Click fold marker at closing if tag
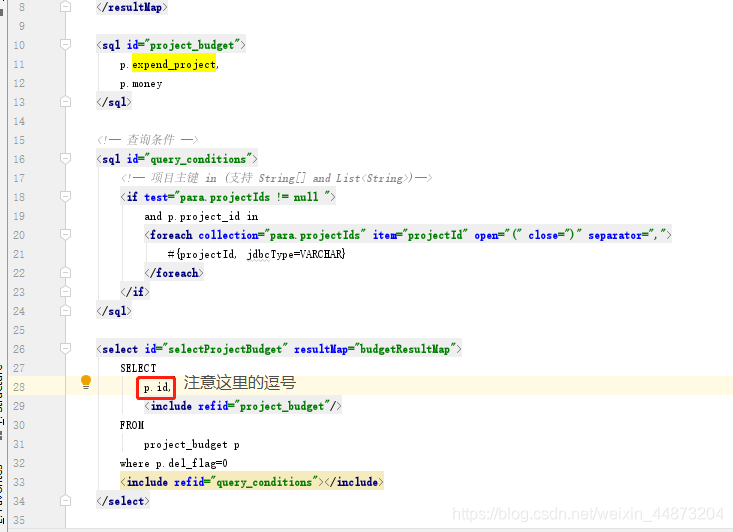This screenshot has height=532, width=733. pyautogui.click(x=66, y=292)
